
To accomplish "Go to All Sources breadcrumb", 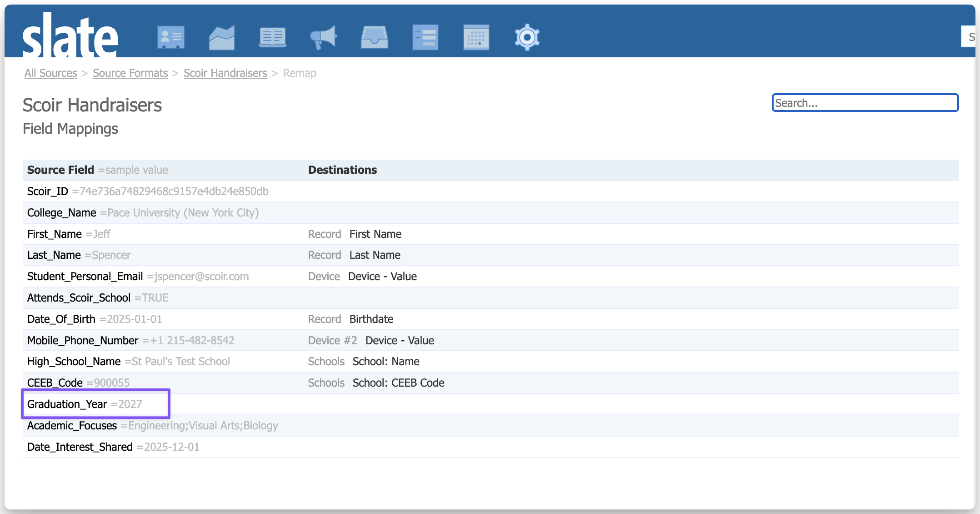I will pyautogui.click(x=51, y=73).
